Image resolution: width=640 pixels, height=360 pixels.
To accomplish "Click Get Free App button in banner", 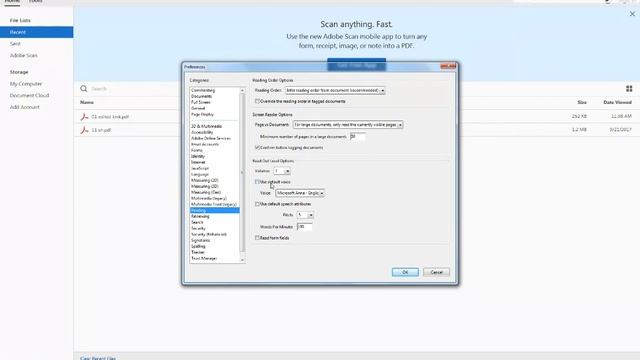I will click(356, 64).
